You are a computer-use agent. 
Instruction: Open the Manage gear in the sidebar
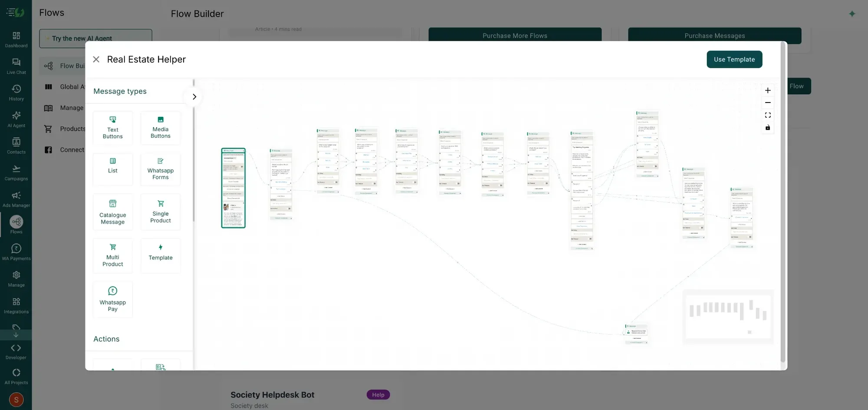pyautogui.click(x=16, y=279)
